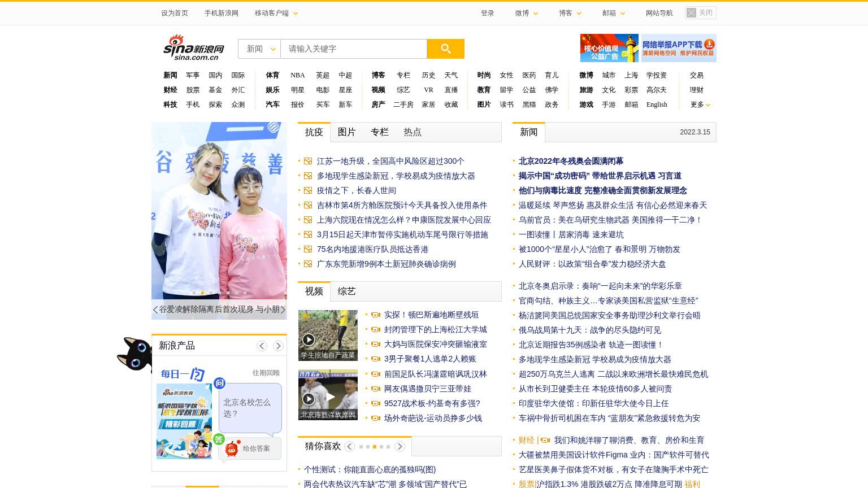Expand the 邮箱 dropdown in top bar
The width and height of the screenshot is (868, 488).
614,13
